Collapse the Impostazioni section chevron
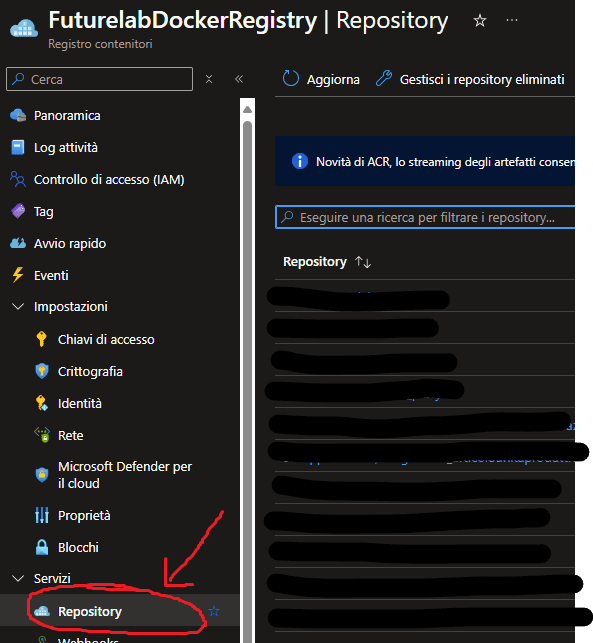 coord(18,306)
